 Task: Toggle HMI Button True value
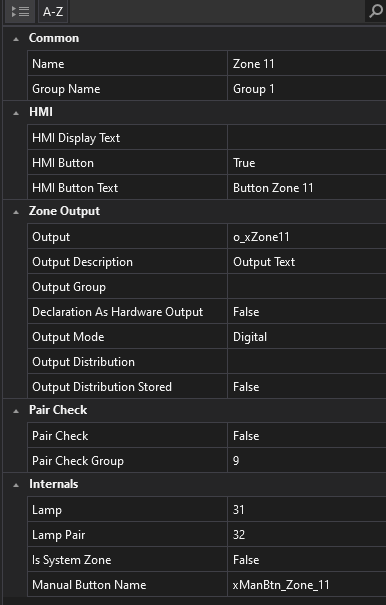(307, 163)
